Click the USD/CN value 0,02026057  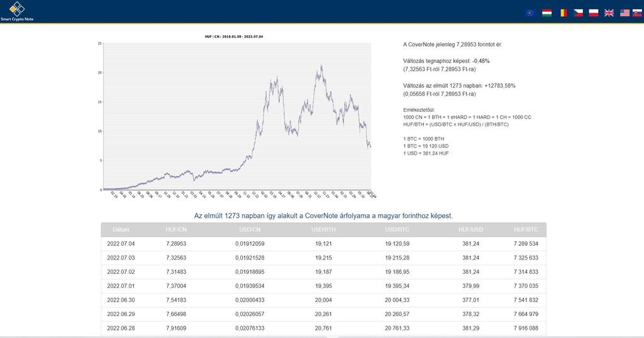point(250,314)
